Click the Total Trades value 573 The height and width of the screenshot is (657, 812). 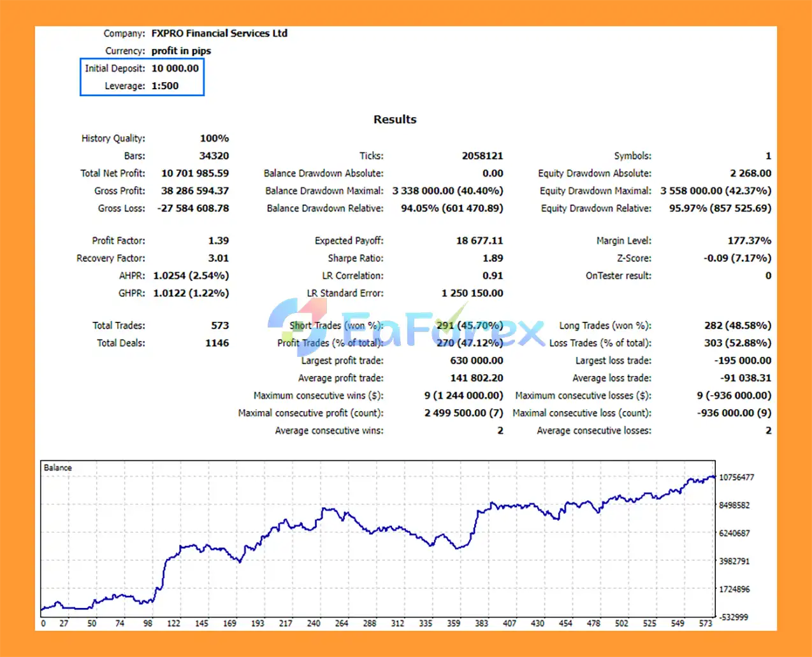(x=220, y=326)
